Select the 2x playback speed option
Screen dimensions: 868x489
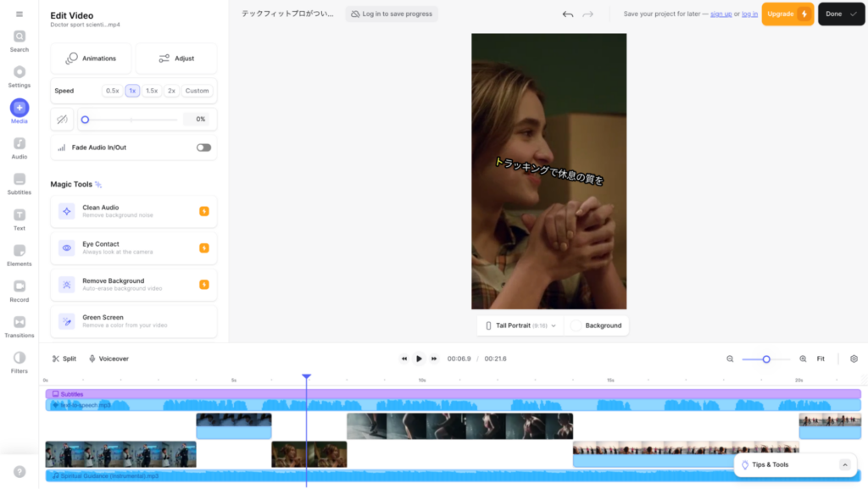pyautogui.click(x=170, y=90)
